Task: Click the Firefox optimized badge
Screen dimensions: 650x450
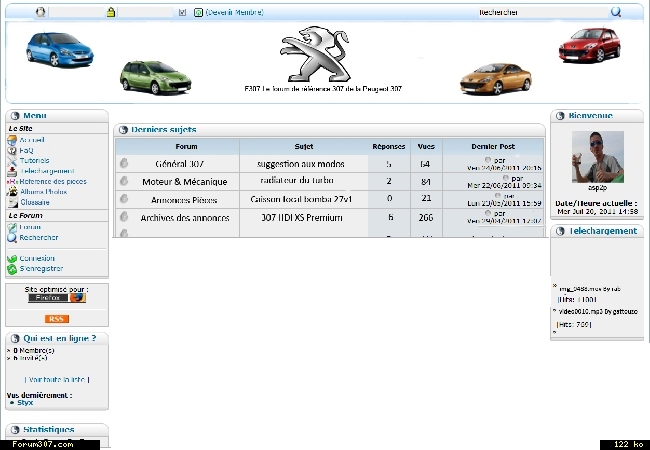Action: click(57, 298)
